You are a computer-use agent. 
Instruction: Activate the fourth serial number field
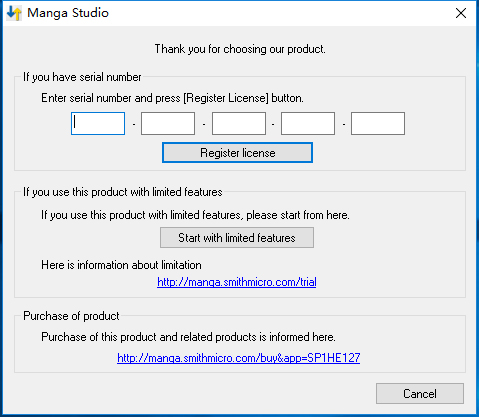pos(308,124)
